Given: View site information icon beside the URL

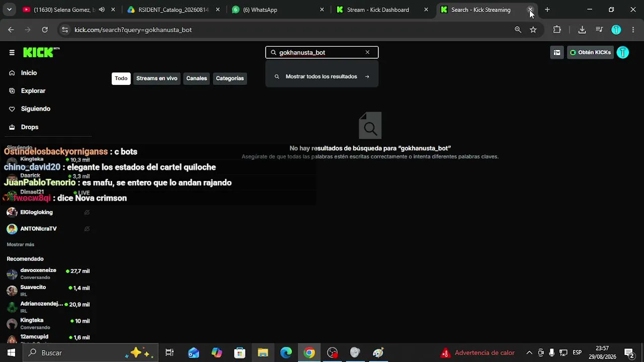Looking at the screenshot, I should (x=65, y=30).
